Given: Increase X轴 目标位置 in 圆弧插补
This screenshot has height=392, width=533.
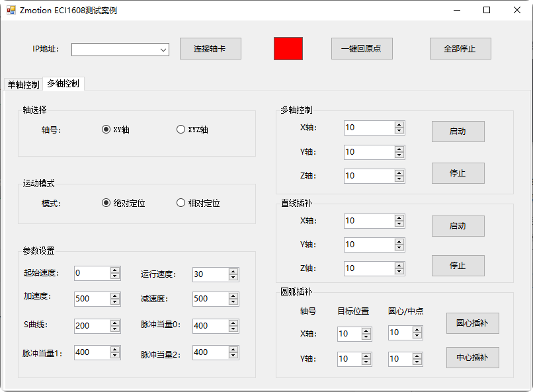Looking at the screenshot, I should tap(366, 331).
